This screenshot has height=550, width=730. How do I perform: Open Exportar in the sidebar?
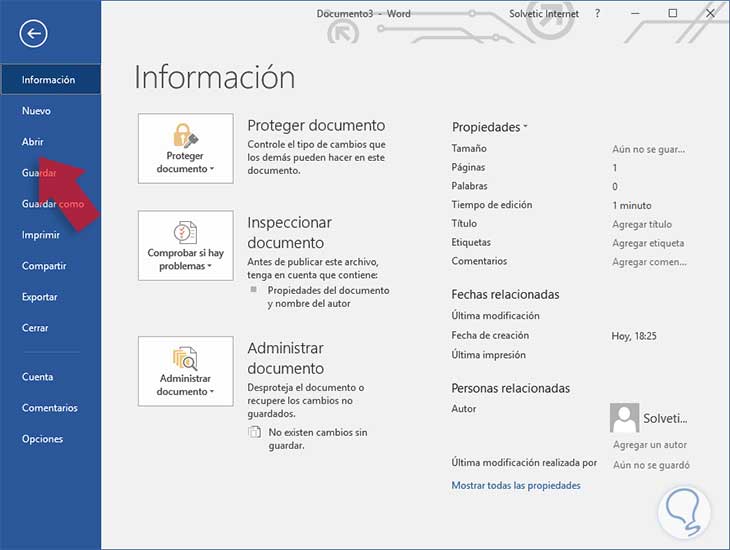coord(40,297)
